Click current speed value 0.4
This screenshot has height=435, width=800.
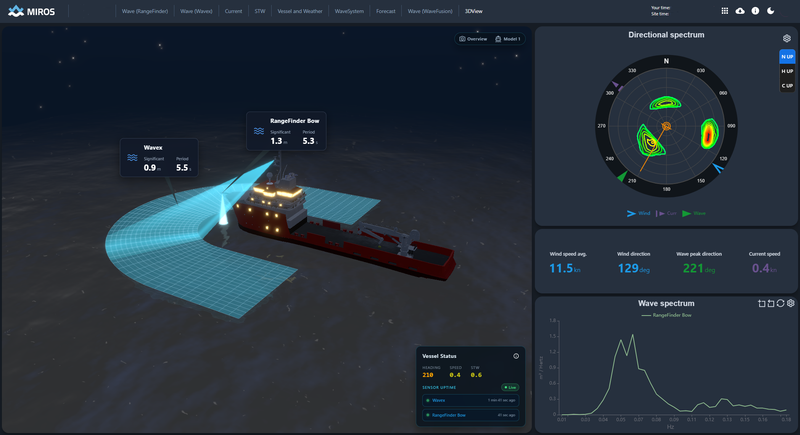click(x=760, y=268)
